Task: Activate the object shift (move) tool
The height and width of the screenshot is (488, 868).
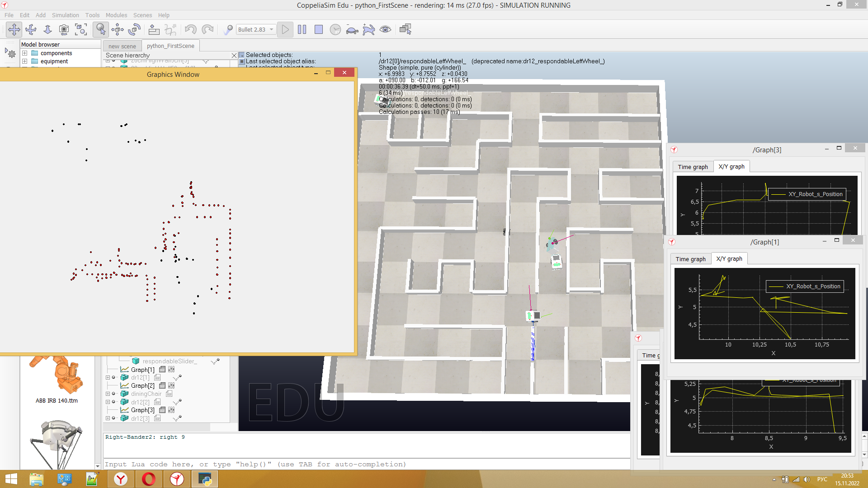Action: [118, 30]
